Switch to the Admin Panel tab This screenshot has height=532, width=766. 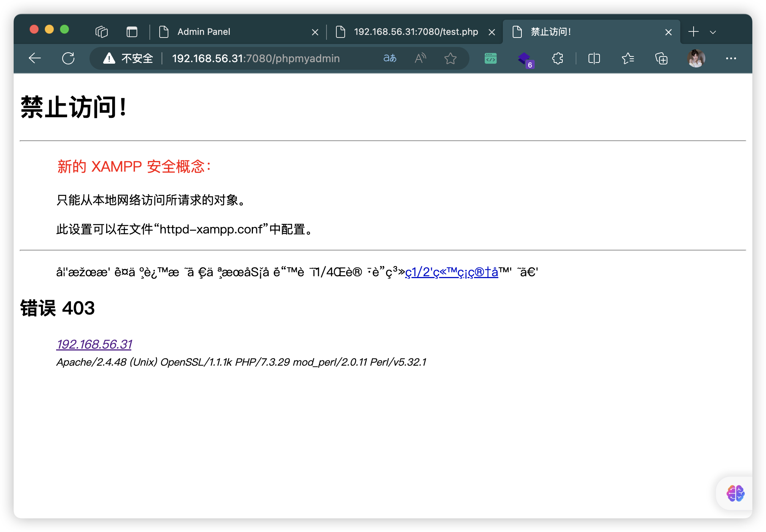click(x=237, y=32)
